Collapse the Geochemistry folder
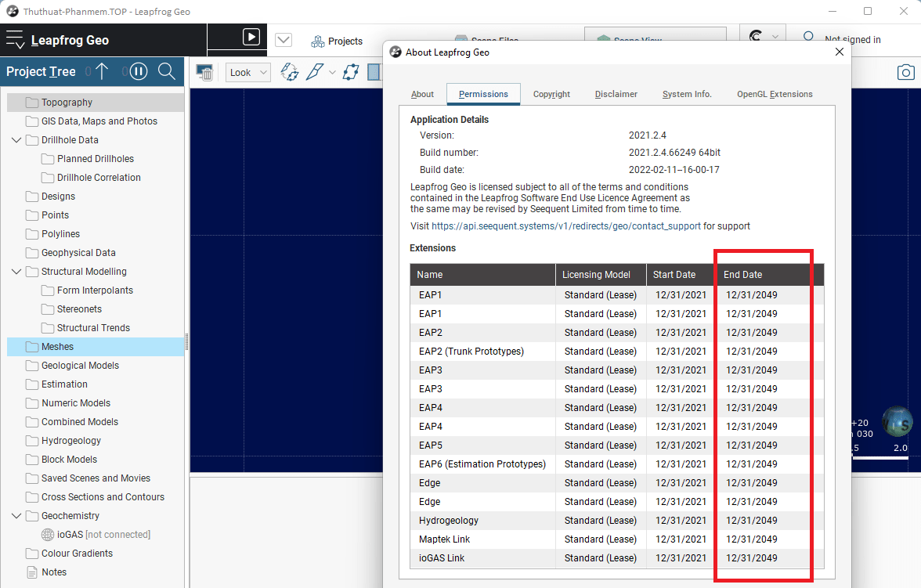Viewport: 921px width, 588px height. (16, 516)
